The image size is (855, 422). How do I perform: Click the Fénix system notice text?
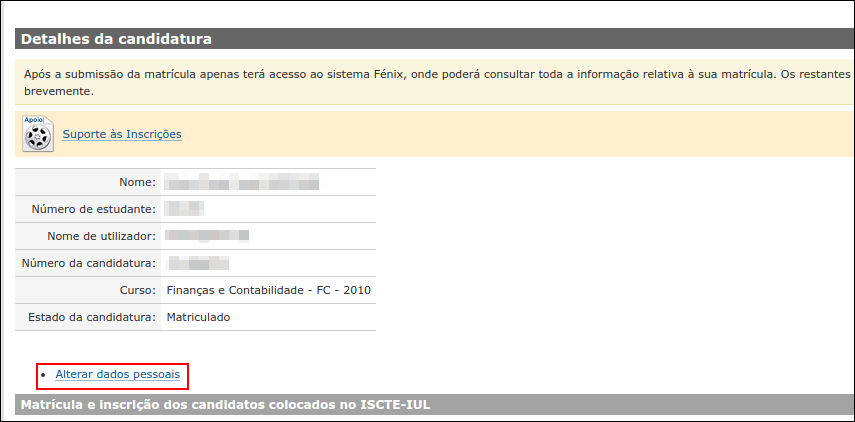point(437,82)
